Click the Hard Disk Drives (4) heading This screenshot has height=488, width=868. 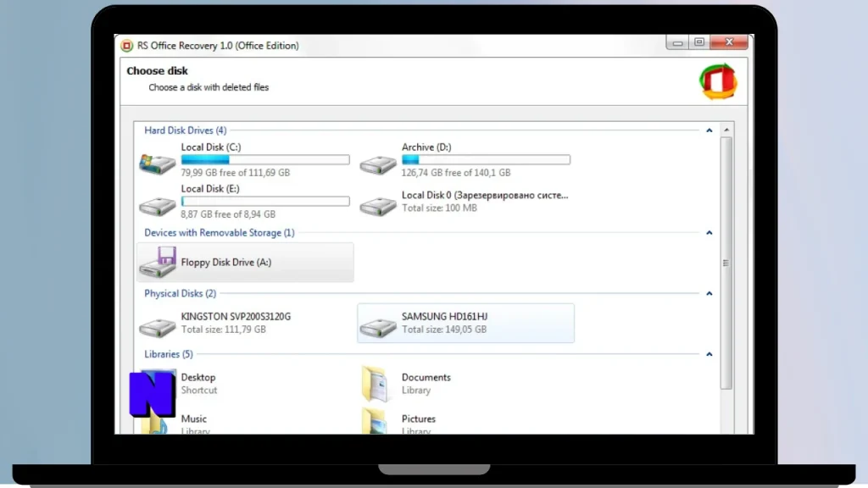[186, 130]
